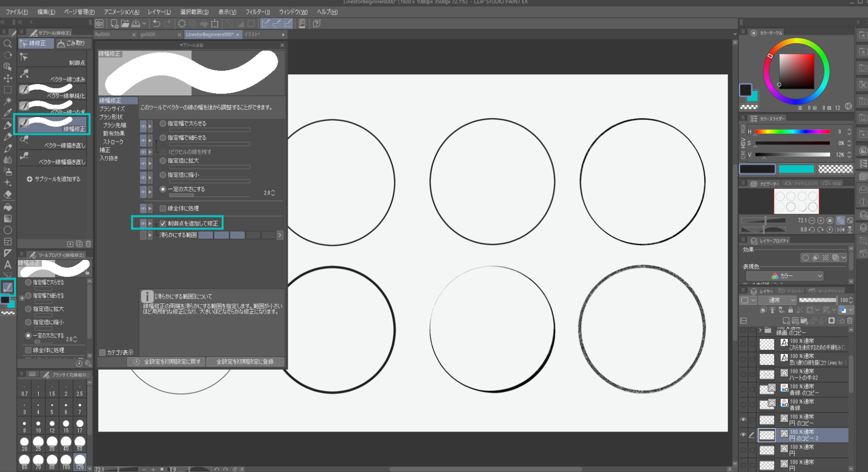Image resolution: width=868 pixels, height=472 pixels.
Task: Open the 通常 blend mode dropdown
Action: tap(778, 300)
